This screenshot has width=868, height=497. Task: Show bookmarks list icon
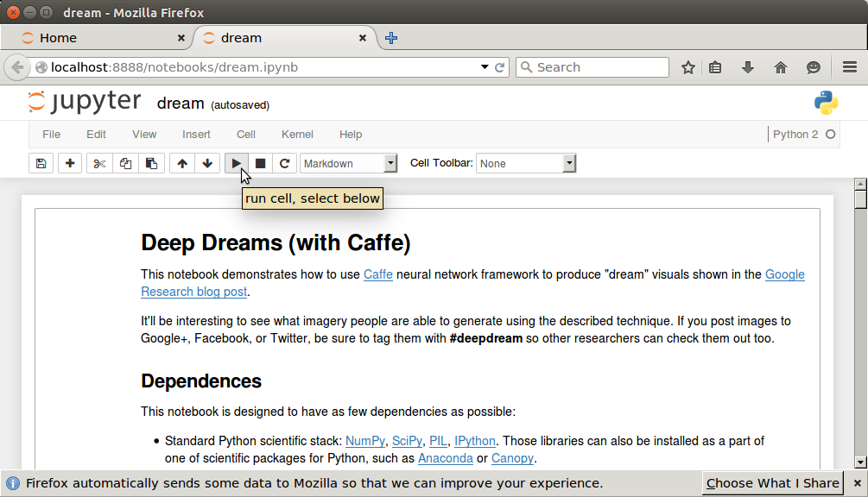715,67
